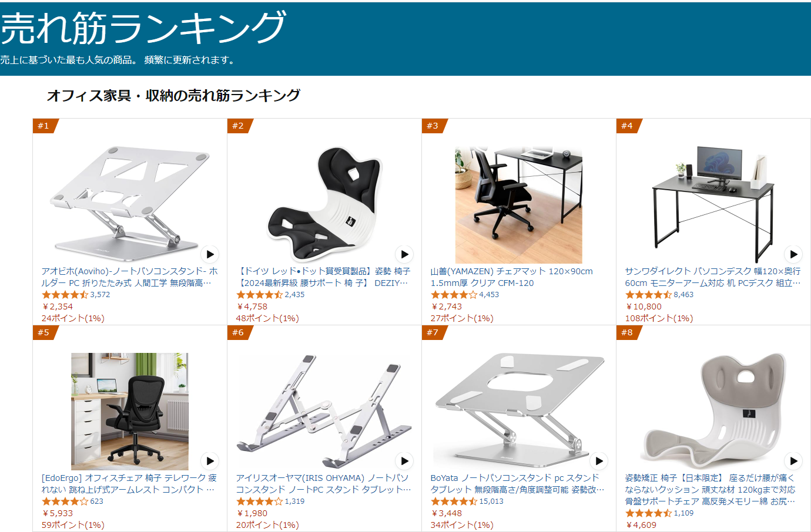Open 山善(YAMAZEN) チェアマット product link
The image size is (811, 532).
[x=511, y=277]
